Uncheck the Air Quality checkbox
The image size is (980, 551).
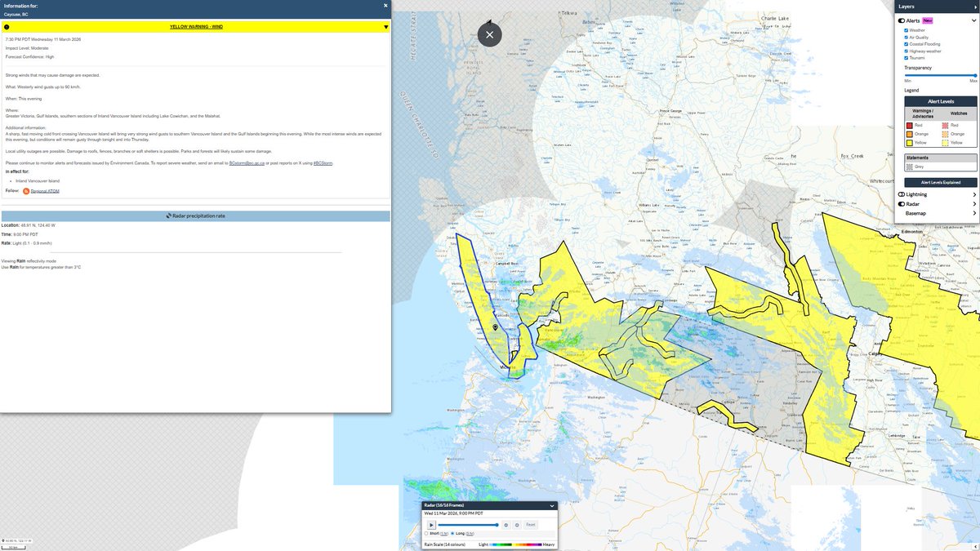(x=906, y=38)
